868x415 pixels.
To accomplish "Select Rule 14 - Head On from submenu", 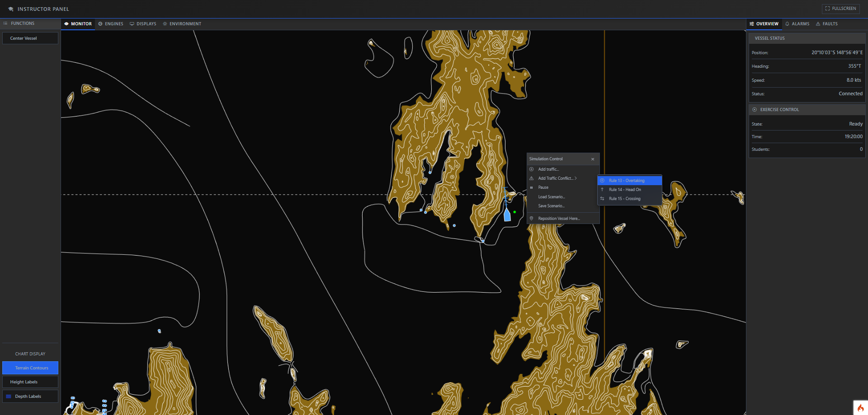I will (x=624, y=189).
